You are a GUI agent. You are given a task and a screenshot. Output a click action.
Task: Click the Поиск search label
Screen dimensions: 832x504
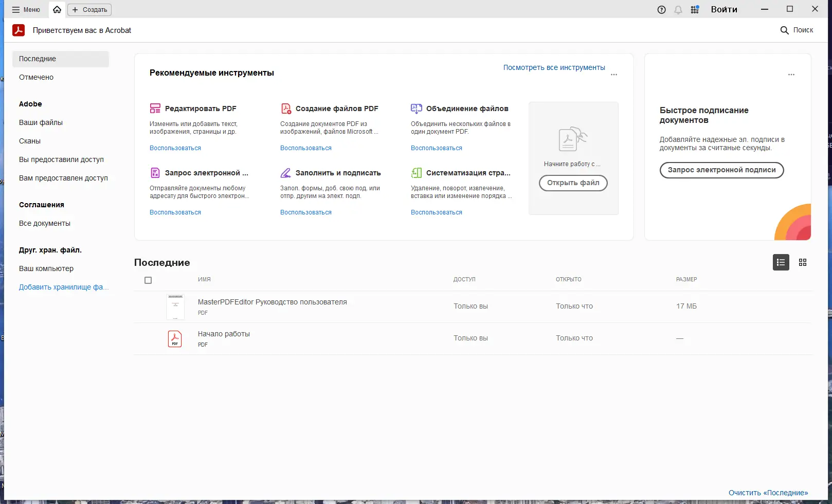pyautogui.click(x=803, y=30)
